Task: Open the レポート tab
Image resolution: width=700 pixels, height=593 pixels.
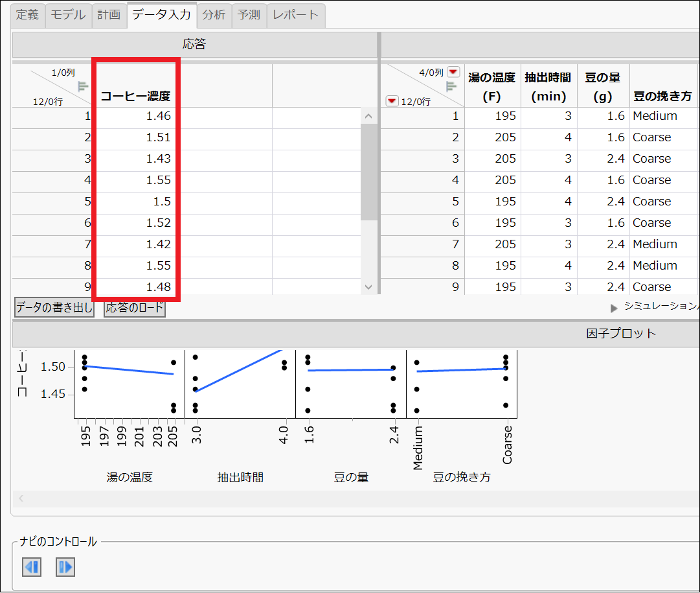Action: (x=295, y=15)
